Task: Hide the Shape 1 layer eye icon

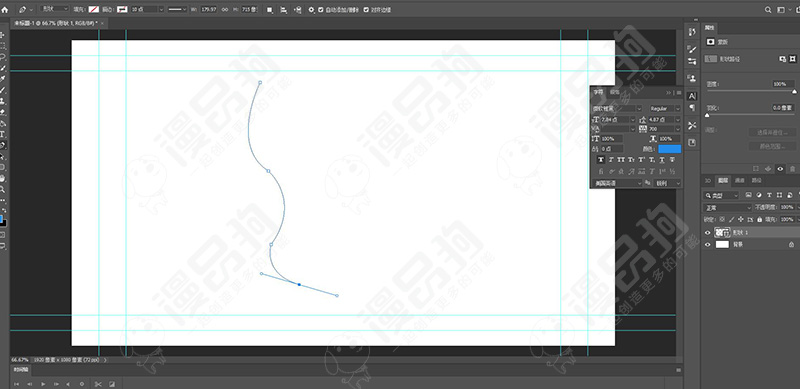Action: click(707, 232)
